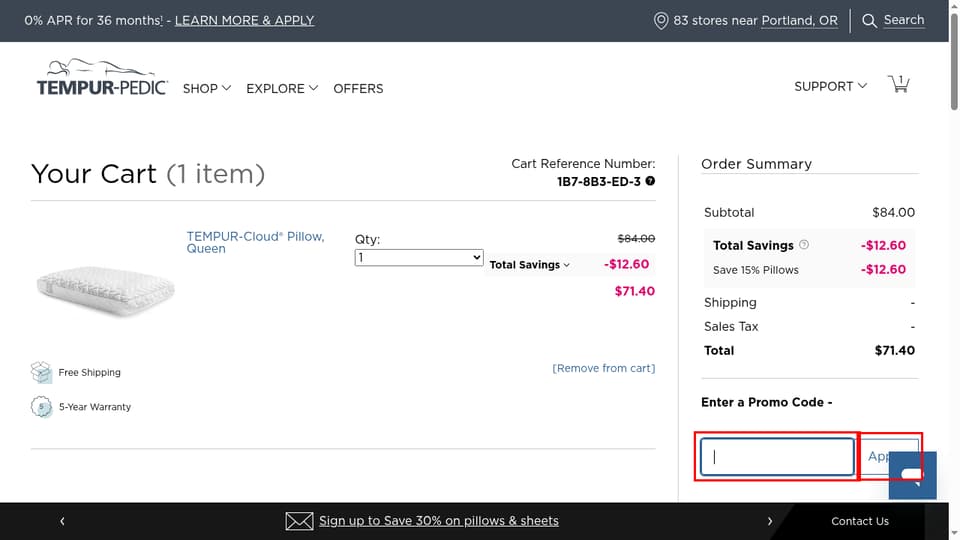This screenshot has width=960, height=540.
Task: Expand the EXPLORE menu
Action: (x=282, y=88)
